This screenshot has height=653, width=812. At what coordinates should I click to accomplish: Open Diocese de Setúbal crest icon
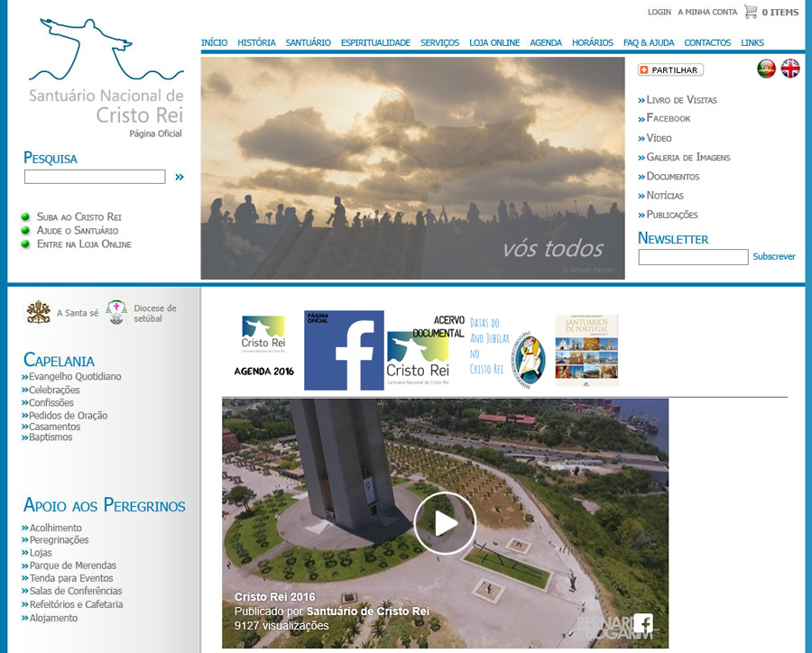(116, 312)
